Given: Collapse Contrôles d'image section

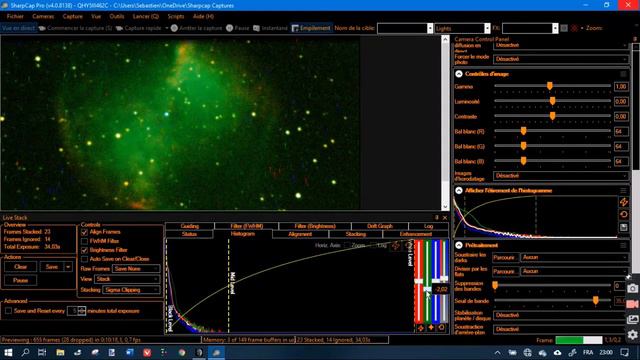Looking at the screenshot, I should pyautogui.click(x=459, y=74).
